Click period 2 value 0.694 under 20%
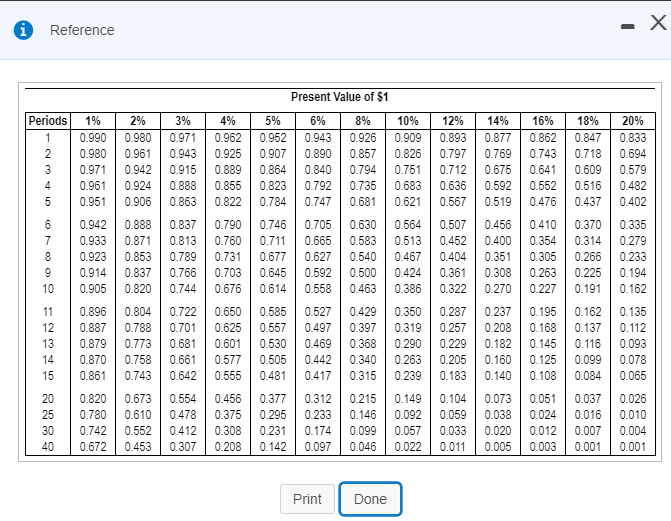Image resolution: width=671 pixels, height=521 pixels. pyautogui.click(x=633, y=154)
